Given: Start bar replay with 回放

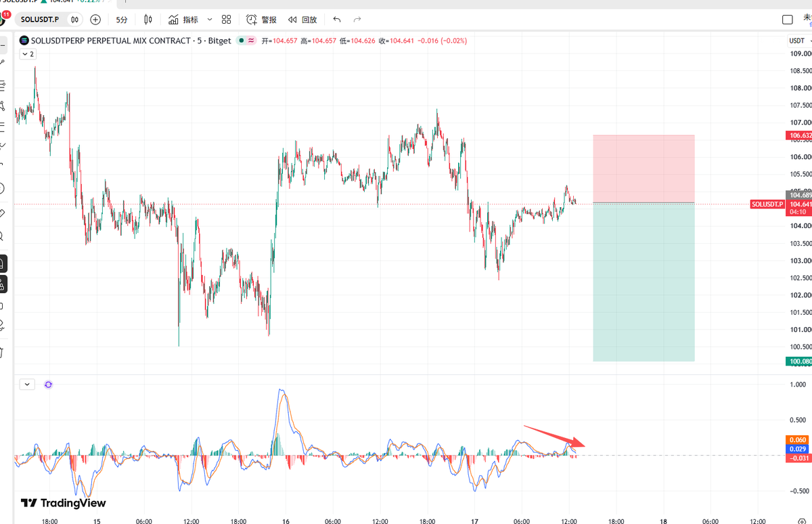Looking at the screenshot, I should (302, 20).
